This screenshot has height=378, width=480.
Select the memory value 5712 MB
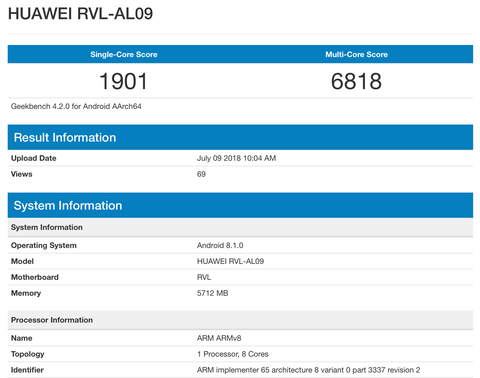tap(212, 293)
